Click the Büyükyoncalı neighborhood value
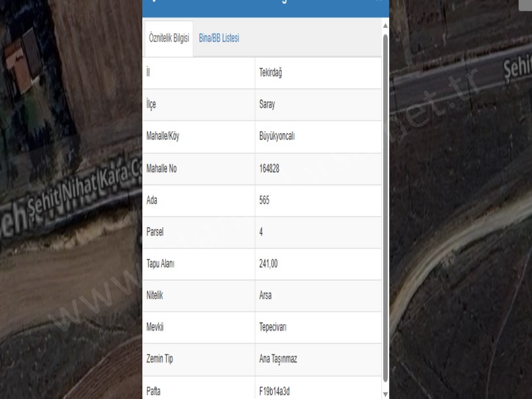 [x=277, y=136]
